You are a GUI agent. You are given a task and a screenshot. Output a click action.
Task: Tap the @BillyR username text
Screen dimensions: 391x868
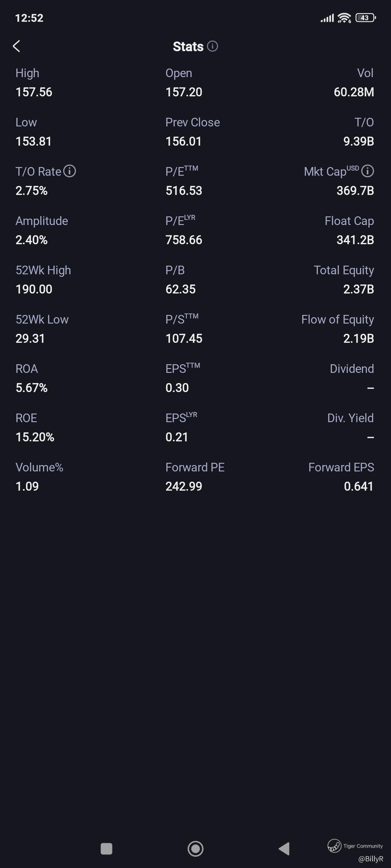click(370, 859)
